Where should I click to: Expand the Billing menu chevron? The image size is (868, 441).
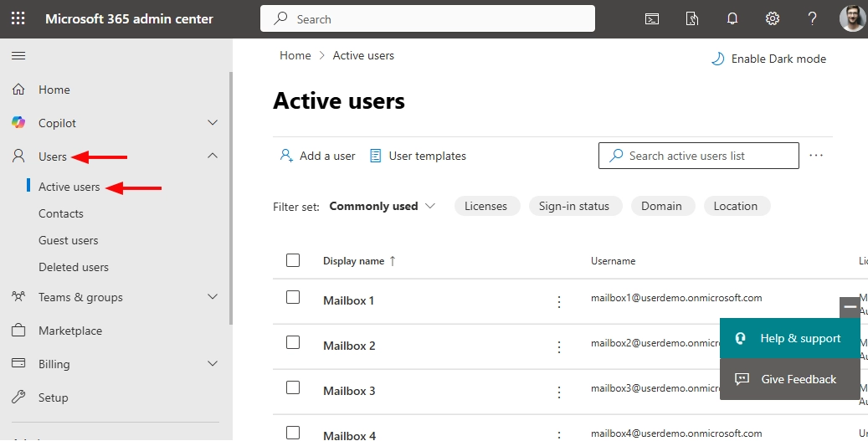(213, 364)
